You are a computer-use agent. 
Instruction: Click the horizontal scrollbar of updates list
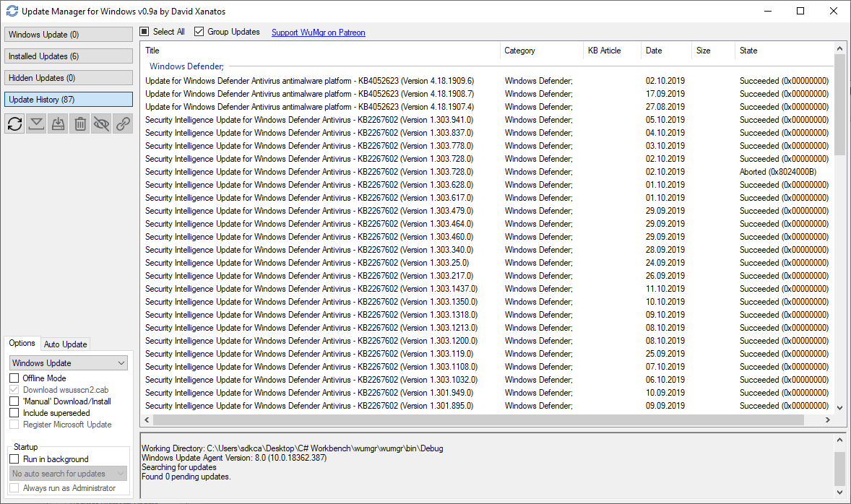click(x=477, y=420)
